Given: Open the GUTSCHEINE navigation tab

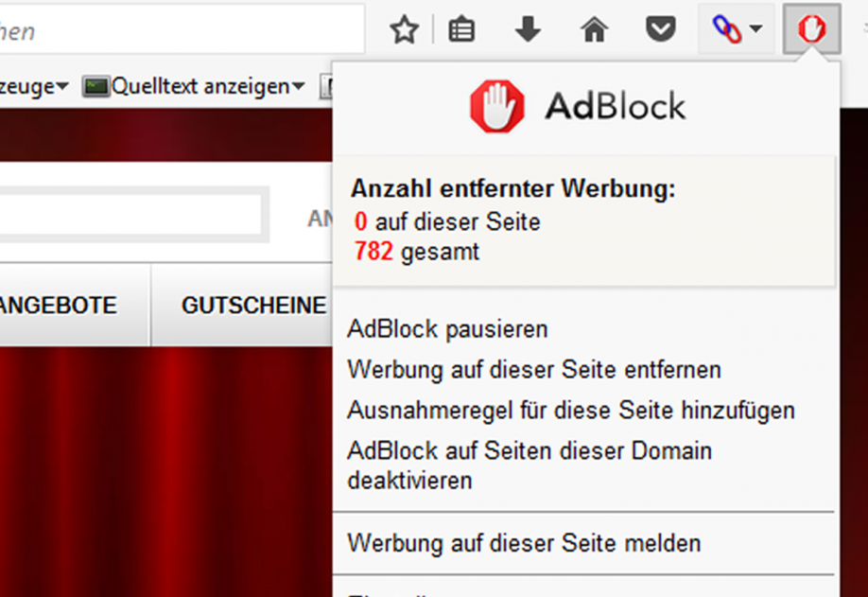Looking at the screenshot, I should 253,306.
